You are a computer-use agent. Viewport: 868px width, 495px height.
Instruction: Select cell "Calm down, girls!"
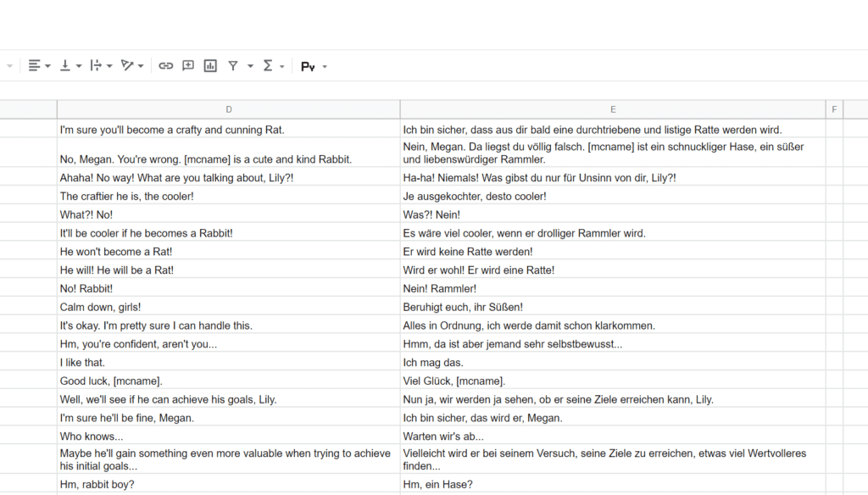coord(229,306)
